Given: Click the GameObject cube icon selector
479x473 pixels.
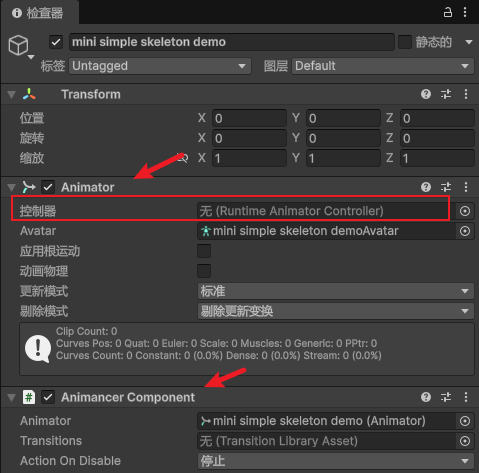Looking at the screenshot, I should (x=19, y=45).
